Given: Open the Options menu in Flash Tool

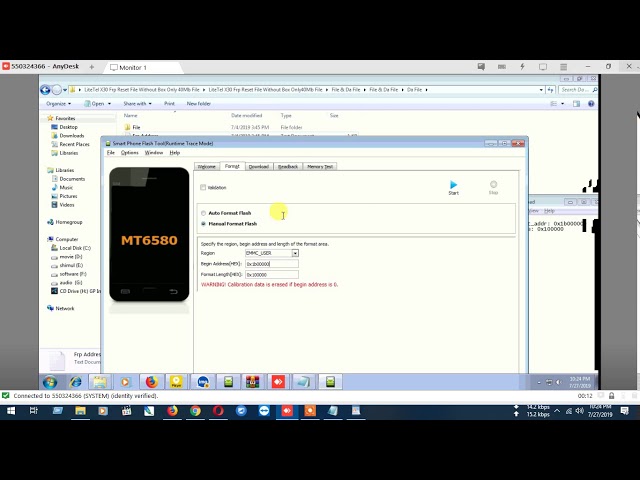Looking at the screenshot, I should [x=129, y=153].
